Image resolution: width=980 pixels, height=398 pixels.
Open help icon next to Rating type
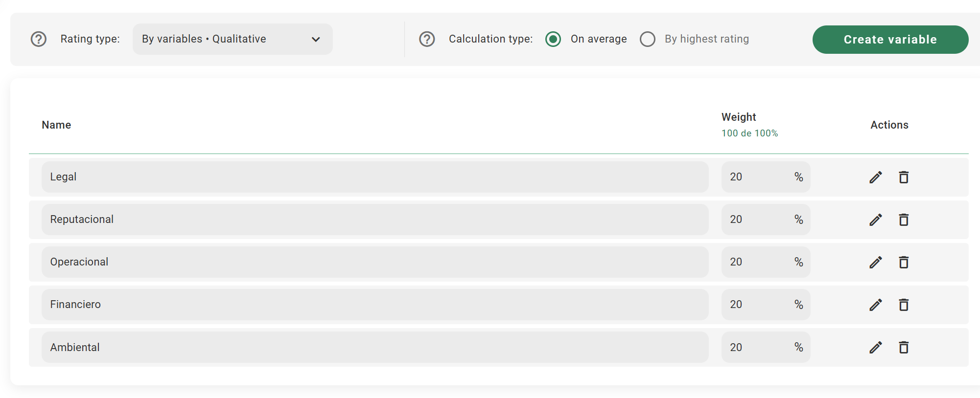click(39, 39)
